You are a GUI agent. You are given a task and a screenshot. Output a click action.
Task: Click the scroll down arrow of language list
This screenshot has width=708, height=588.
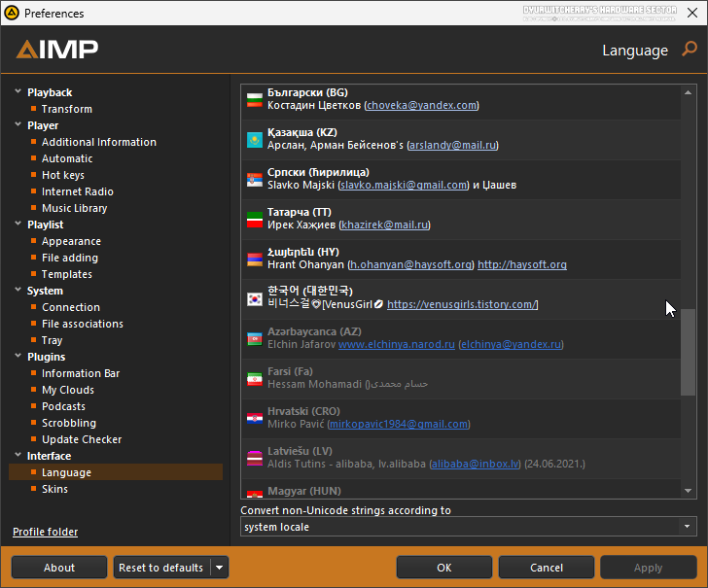tap(688, 491)
